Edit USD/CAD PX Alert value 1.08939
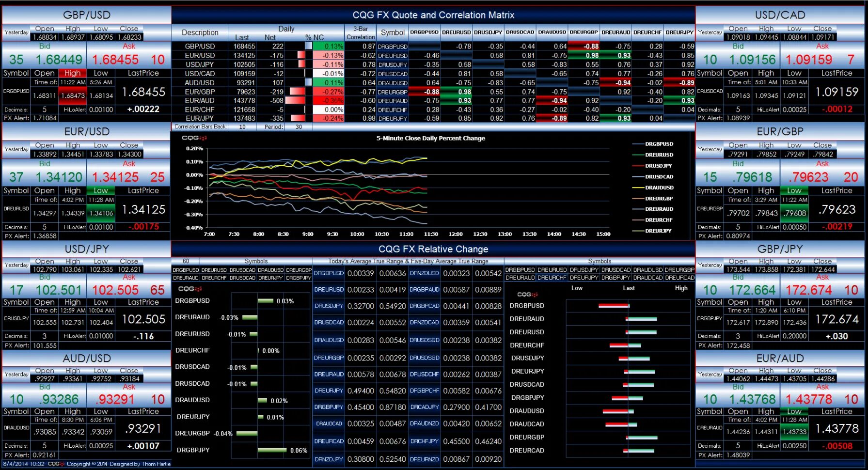This screenshot has height=470, width=868. pos(738,118)
